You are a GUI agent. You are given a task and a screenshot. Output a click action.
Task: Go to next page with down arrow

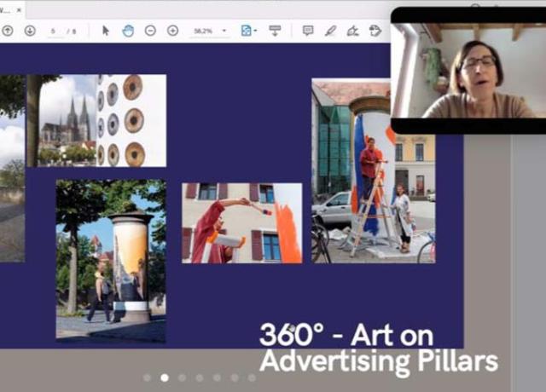(30, 31)
